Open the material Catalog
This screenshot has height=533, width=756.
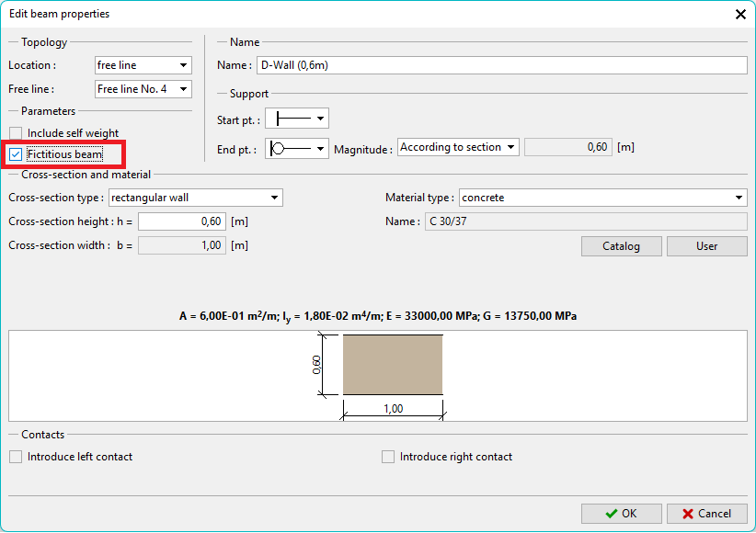point(621,246)
